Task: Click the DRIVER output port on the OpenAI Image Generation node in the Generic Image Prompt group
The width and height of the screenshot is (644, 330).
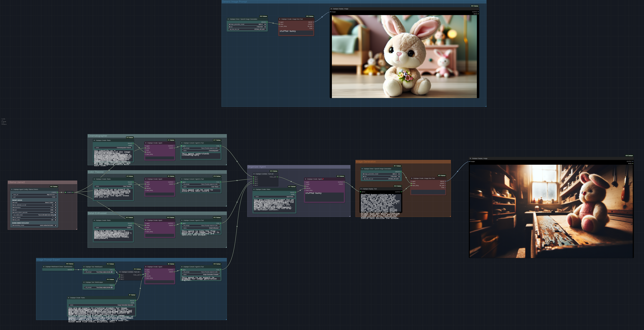Action: (267, 22)
